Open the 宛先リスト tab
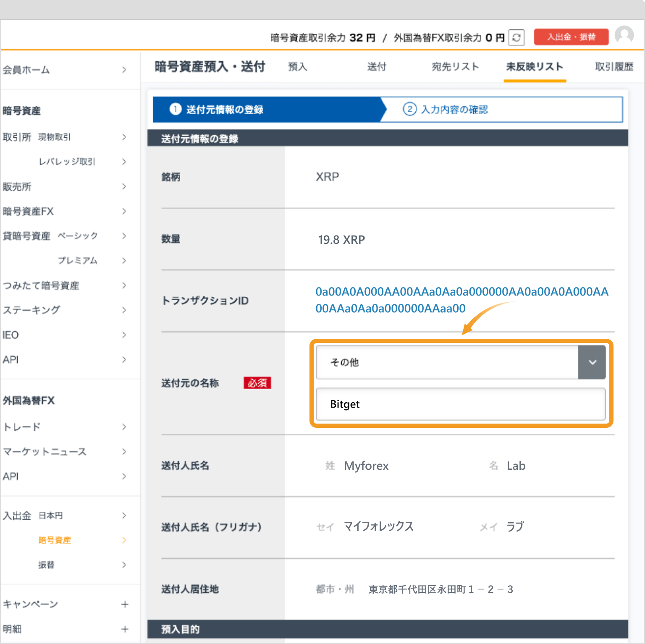The height and width of the screenshot is (644, 645). click(x=455, y=67)
